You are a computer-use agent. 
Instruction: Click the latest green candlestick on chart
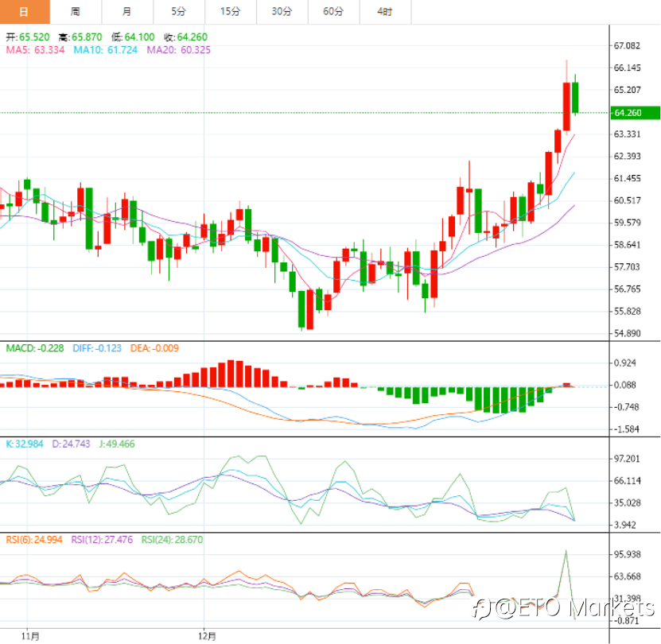click(x=575, y=97)
